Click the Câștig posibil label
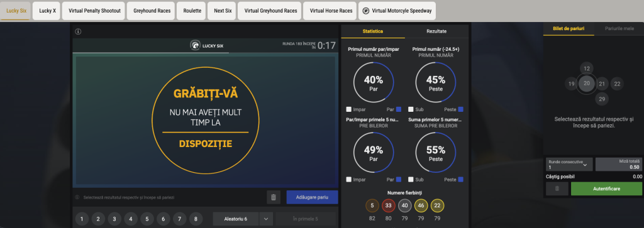Screen dimensions: 644x228 tap(560, 176)
